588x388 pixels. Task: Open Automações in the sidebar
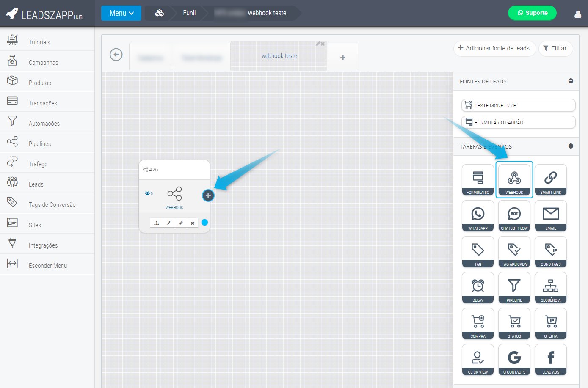(44, 124)
